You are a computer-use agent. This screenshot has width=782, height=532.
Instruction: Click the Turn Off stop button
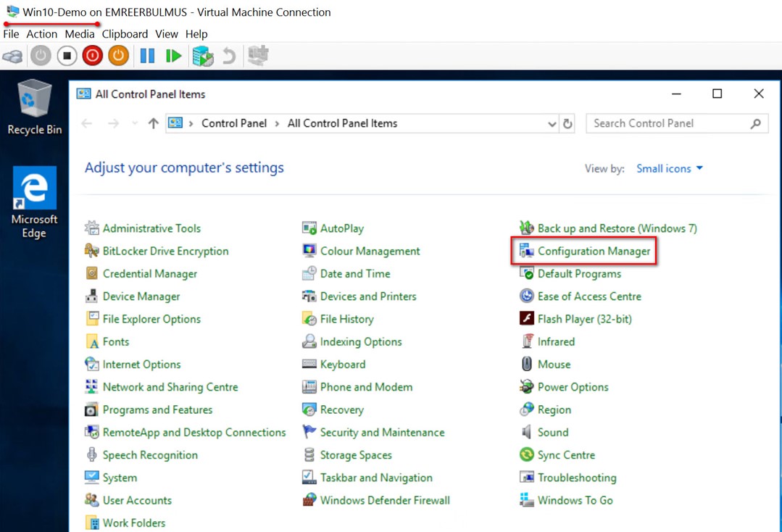67,56
